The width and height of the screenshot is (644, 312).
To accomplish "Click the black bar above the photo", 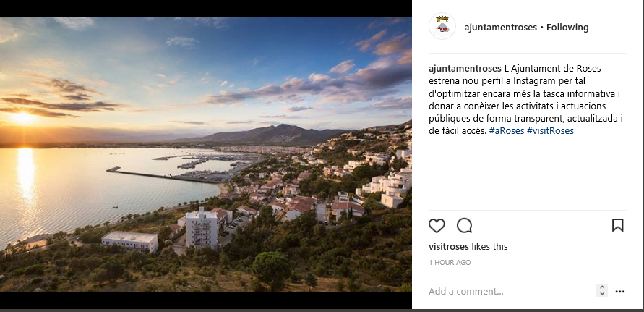I will pyautogui.click(x=206, y=8).
